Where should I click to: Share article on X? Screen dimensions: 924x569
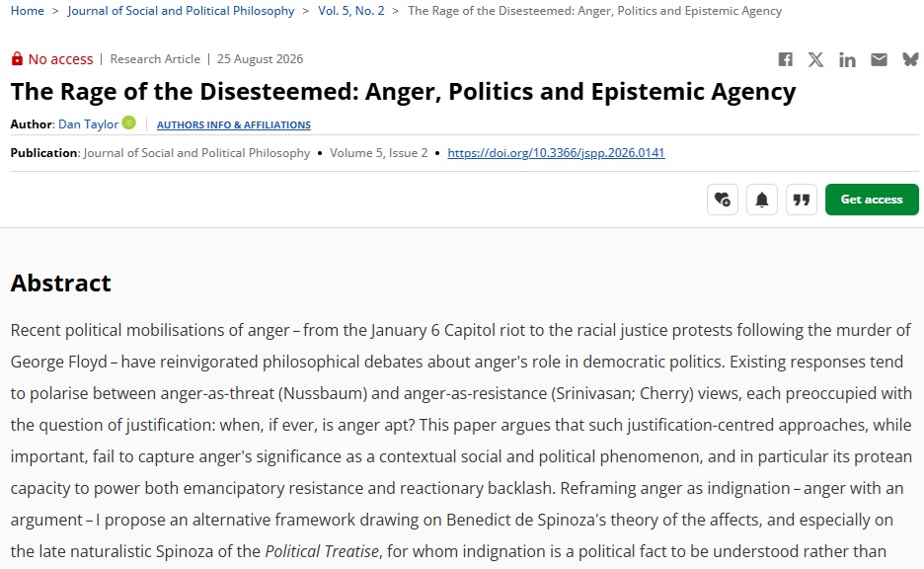coord(815,59)
